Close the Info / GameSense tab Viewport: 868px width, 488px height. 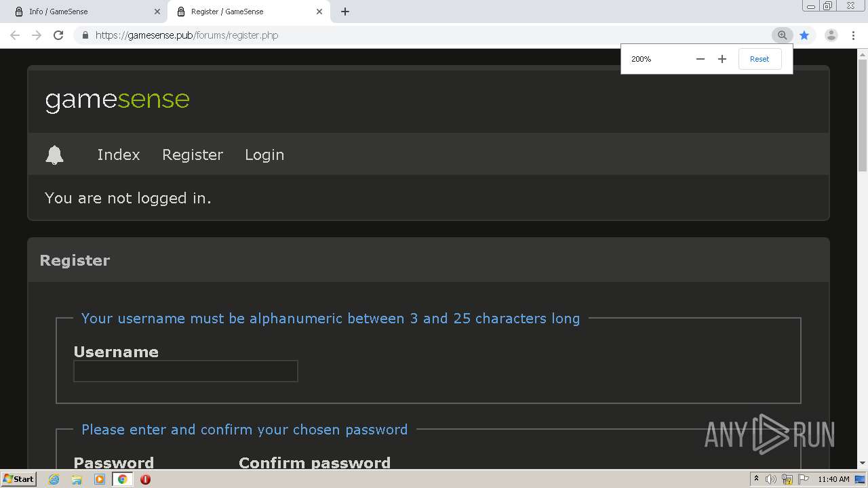click(157, 12)
